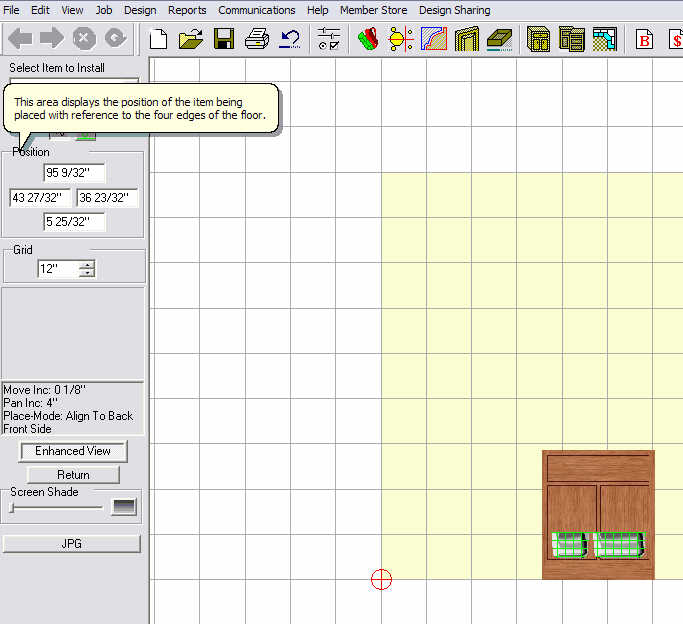The width and height of the screenshot is (683, 624).
Task: Create a new blank design document
Action: coord(158,39)
